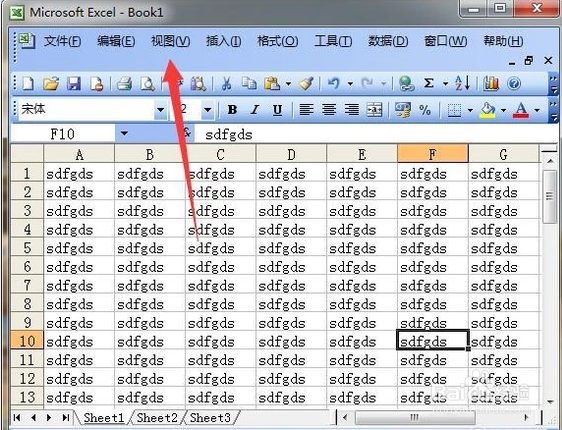Image resolution: width=562 pixels, height=430 pixels.
Task: Open the 格式(O) menu
Action: 277,41
